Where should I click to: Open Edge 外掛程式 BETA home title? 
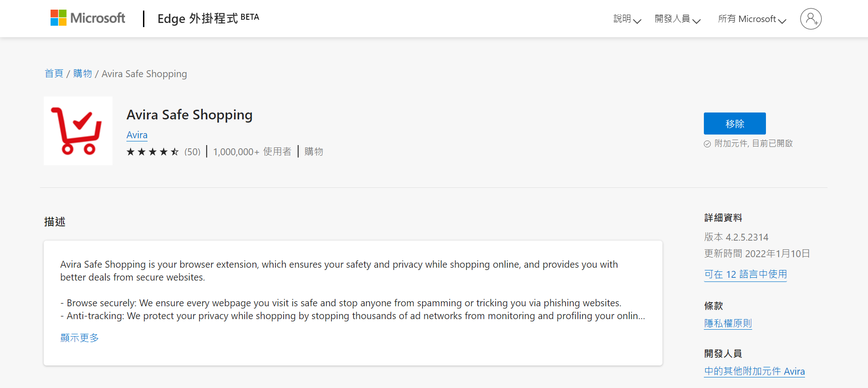tap(208, 18)
